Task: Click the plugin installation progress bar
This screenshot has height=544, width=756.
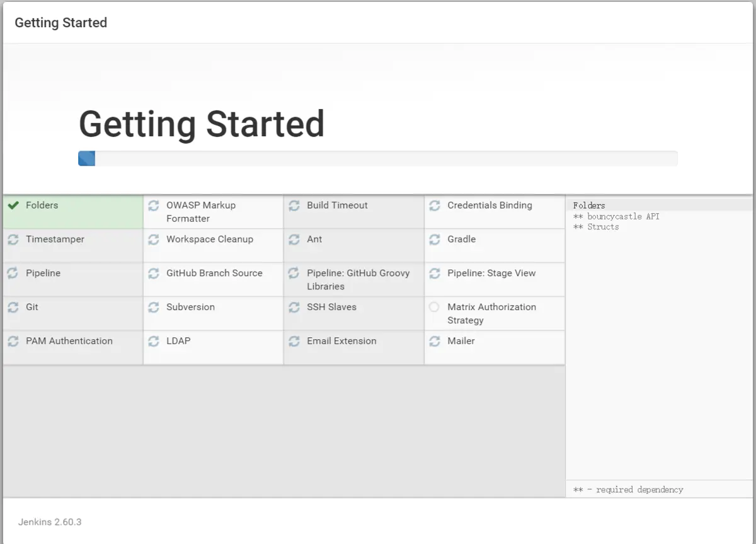Action: coord(378,158)
